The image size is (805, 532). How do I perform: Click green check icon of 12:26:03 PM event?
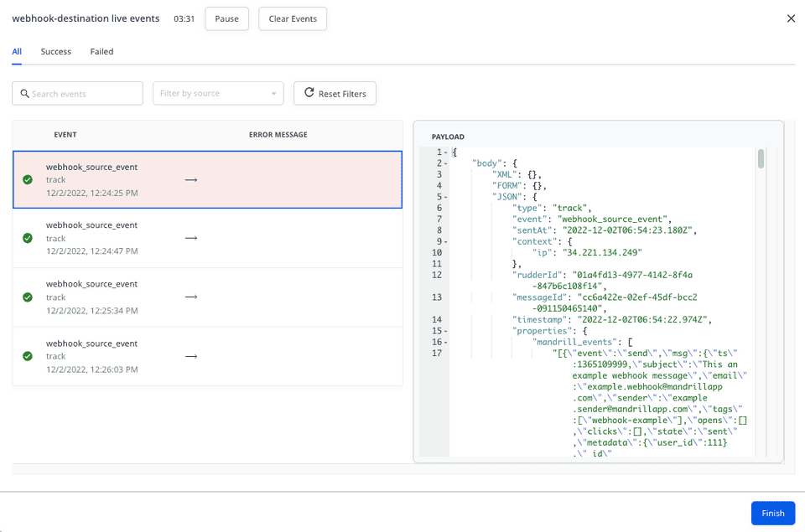click(28, 356)
